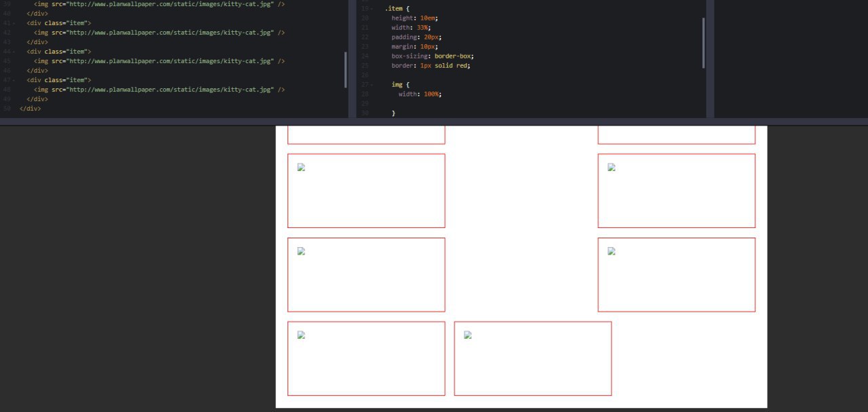Click the closing brace on CSS line 30

click(393, 113)
